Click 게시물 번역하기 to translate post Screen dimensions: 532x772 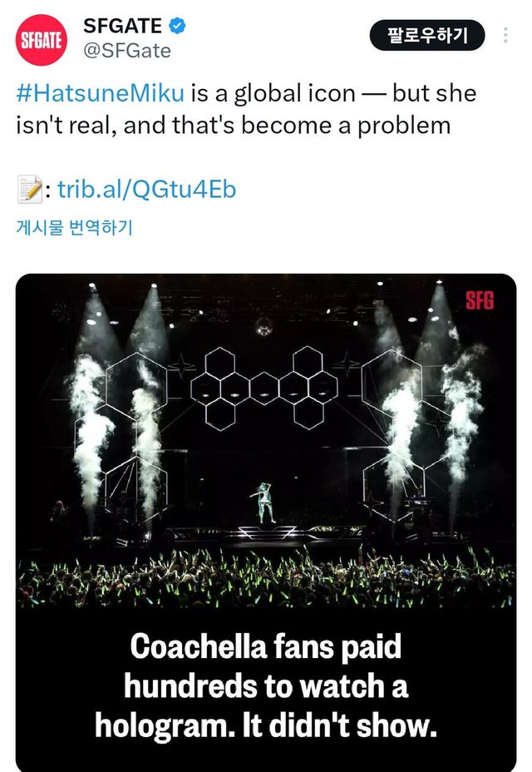tap(74, 227)
